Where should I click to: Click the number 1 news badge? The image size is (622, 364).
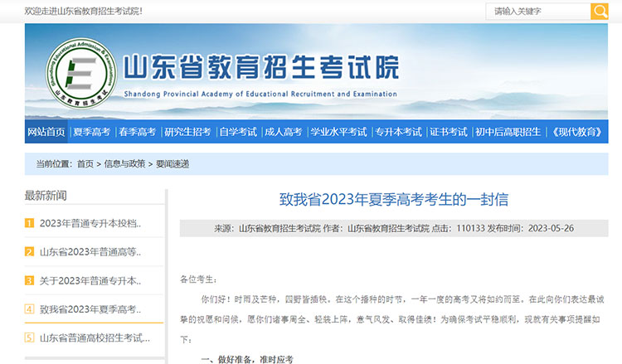30,223
